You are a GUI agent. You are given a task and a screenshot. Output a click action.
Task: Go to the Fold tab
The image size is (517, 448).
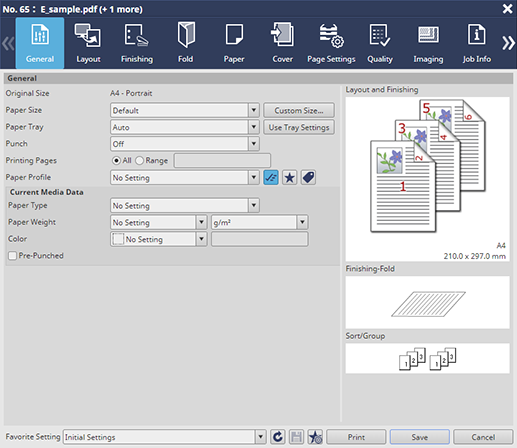[x=185, y=43]
